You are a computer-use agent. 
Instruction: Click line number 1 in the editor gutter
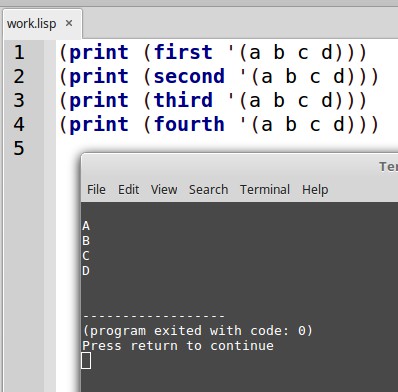19,53
